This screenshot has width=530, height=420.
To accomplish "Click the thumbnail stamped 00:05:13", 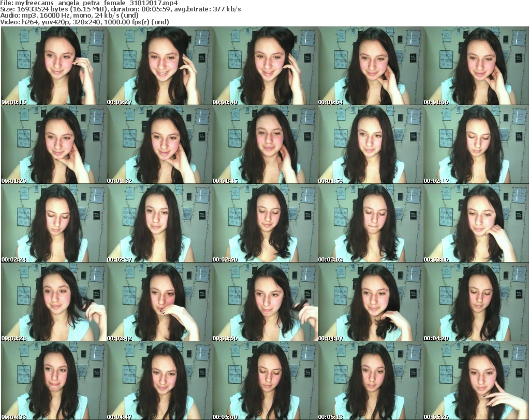I will (371, 381).
